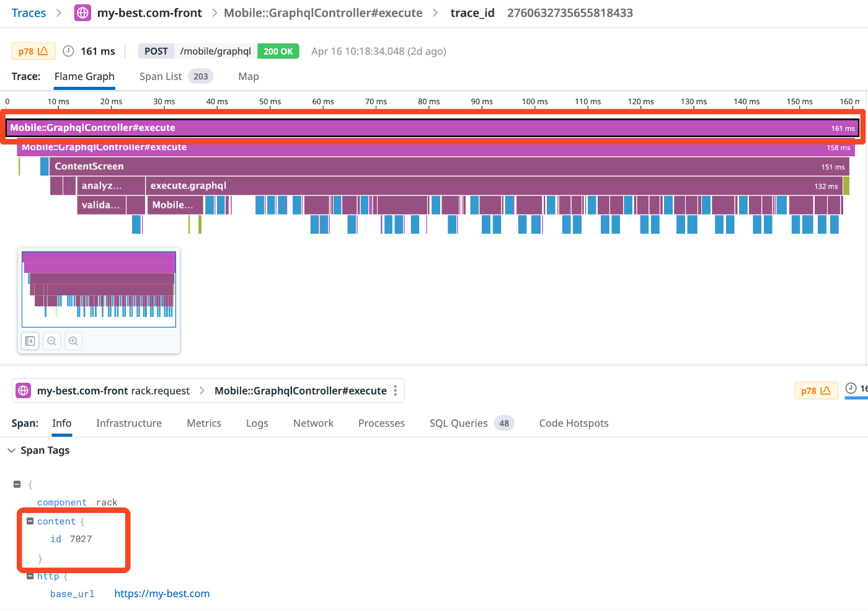Click the 200 OK status badge
This screenshot has width=868, height=611.
click(278, 51)
